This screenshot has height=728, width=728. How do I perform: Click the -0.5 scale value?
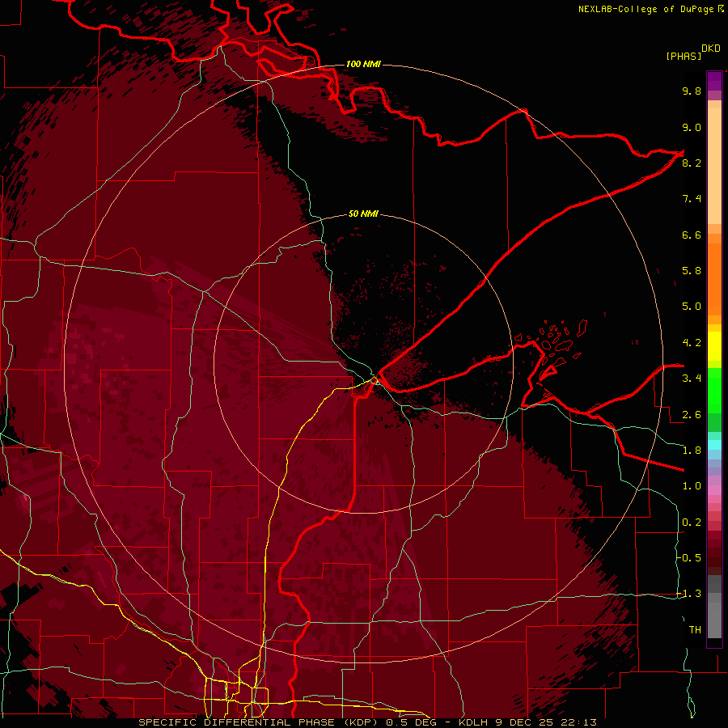pos(689,557)
